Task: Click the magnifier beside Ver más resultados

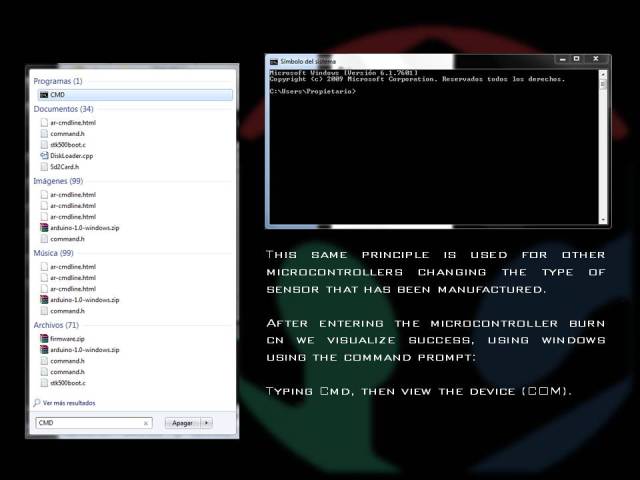Action: (x=37, y=402)
